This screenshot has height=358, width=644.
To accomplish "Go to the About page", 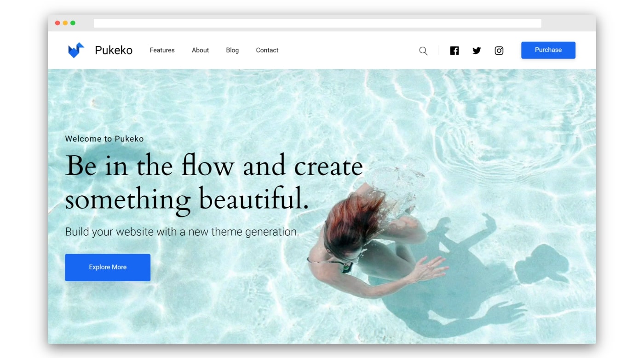I will pos(200,50).
